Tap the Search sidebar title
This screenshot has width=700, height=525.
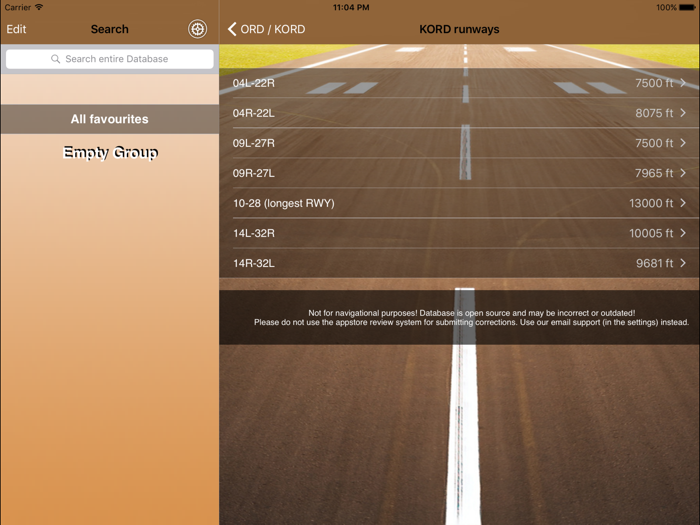[x=109, y=29]
